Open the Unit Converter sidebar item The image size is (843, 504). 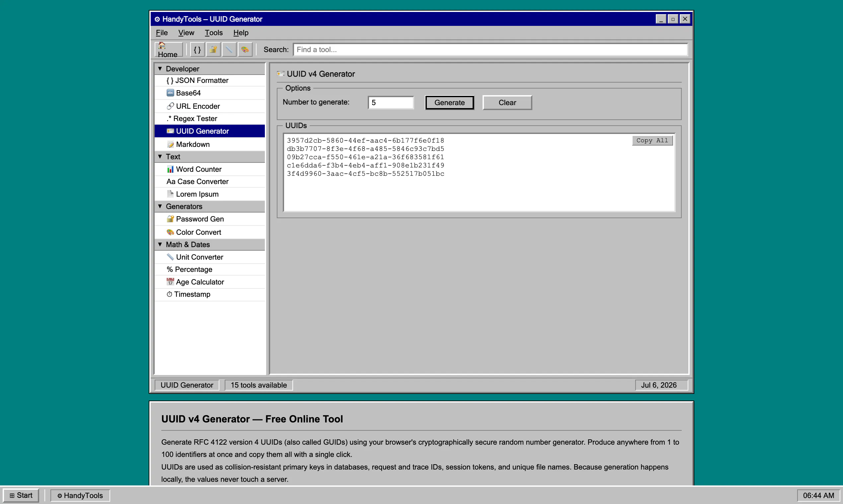[209, 257]
